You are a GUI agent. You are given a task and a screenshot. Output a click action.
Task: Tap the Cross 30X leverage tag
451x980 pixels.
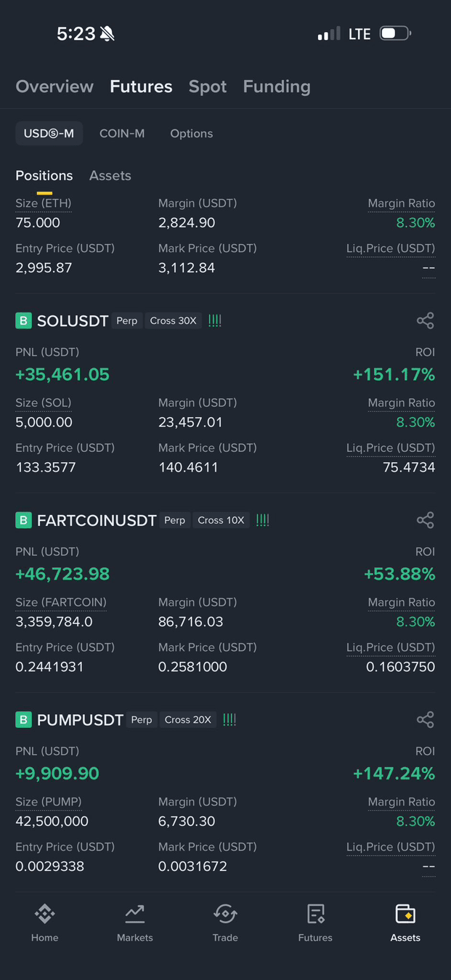(x=174, y=320)
